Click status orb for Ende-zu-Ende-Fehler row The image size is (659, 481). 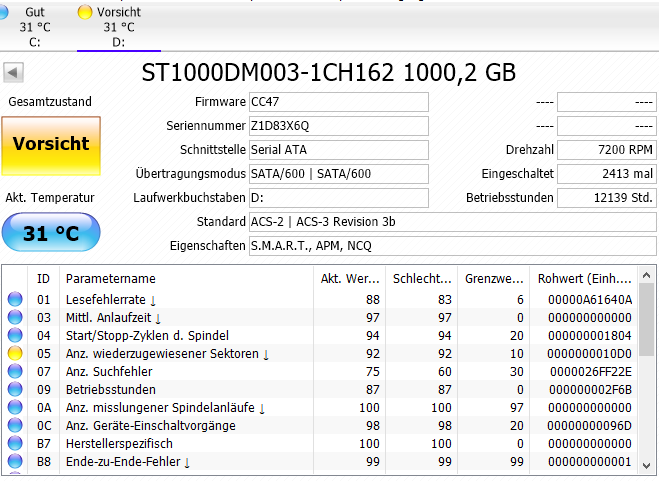15,462
